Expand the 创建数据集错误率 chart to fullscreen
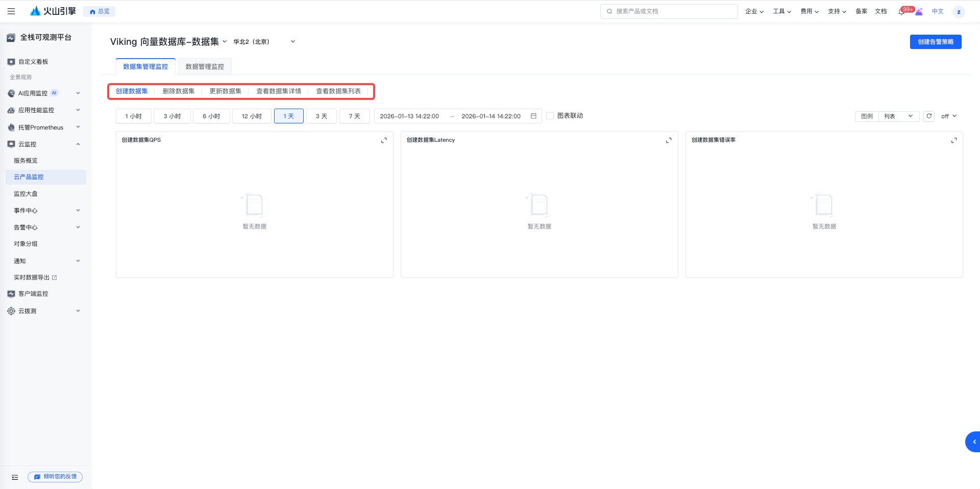This screenshot has height=489, width=980. 953,140
